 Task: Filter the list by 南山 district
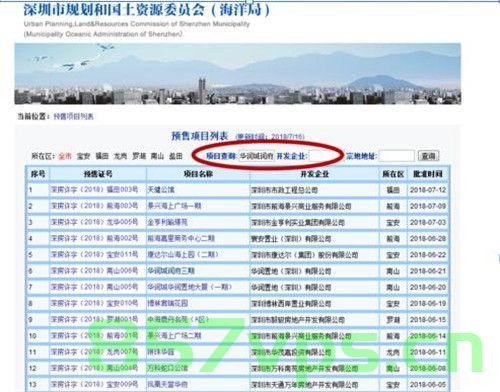157,156
